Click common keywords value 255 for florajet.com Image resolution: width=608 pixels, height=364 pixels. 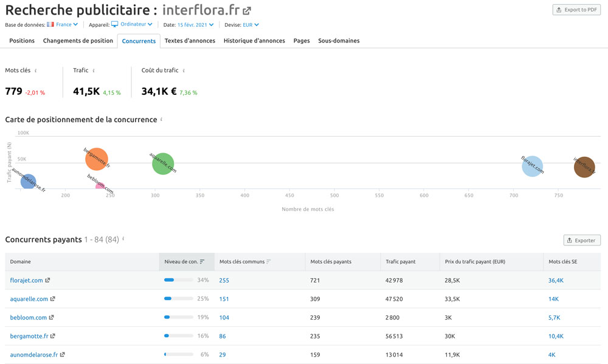[x=224, y=280]
